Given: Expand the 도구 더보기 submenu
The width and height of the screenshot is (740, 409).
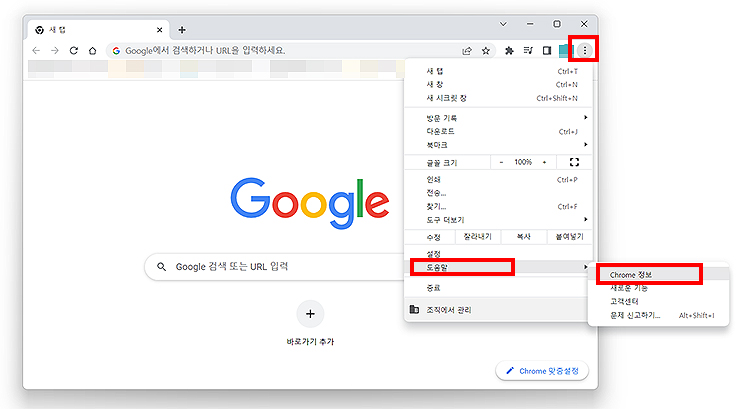Looking at the screenshot, I should (498, 220).
